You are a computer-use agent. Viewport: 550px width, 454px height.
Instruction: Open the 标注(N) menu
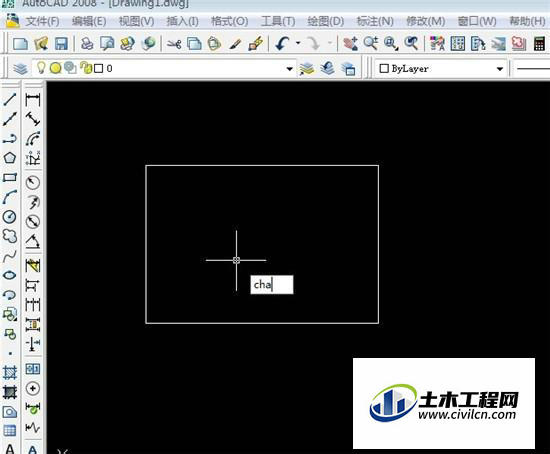(x=375, y=21)
